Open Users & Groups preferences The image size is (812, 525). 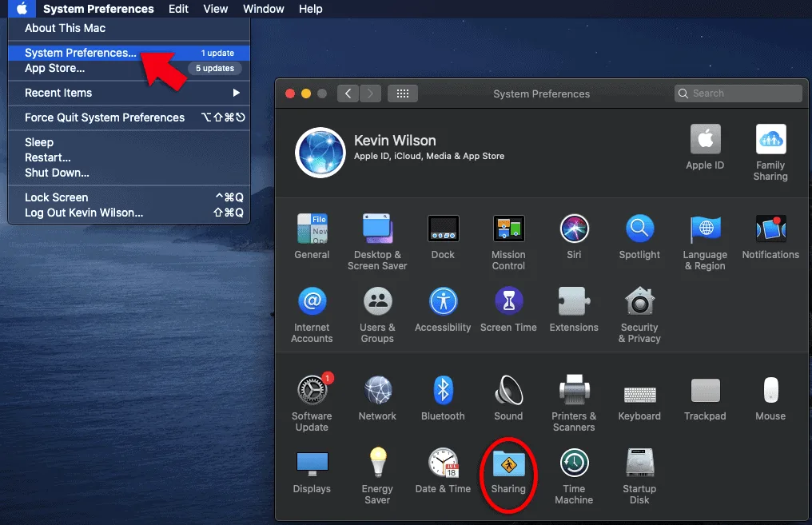click(377, 315)
